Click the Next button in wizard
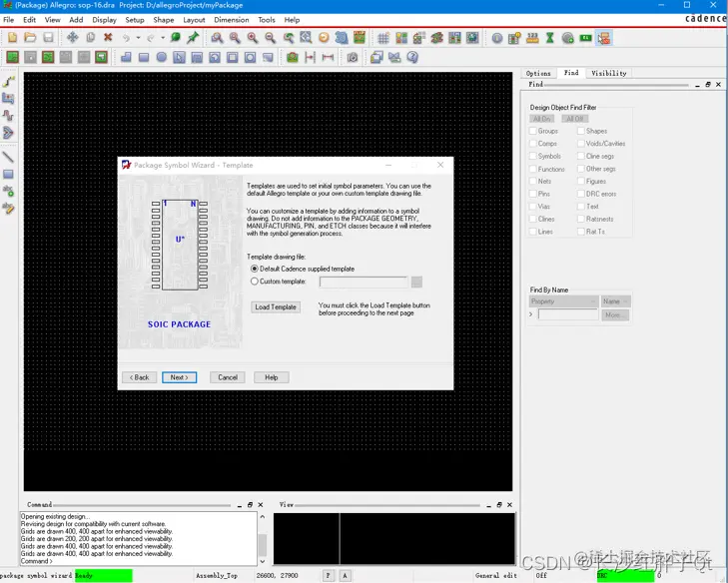This screenshot has width=728, height=583. coord(179,377)
